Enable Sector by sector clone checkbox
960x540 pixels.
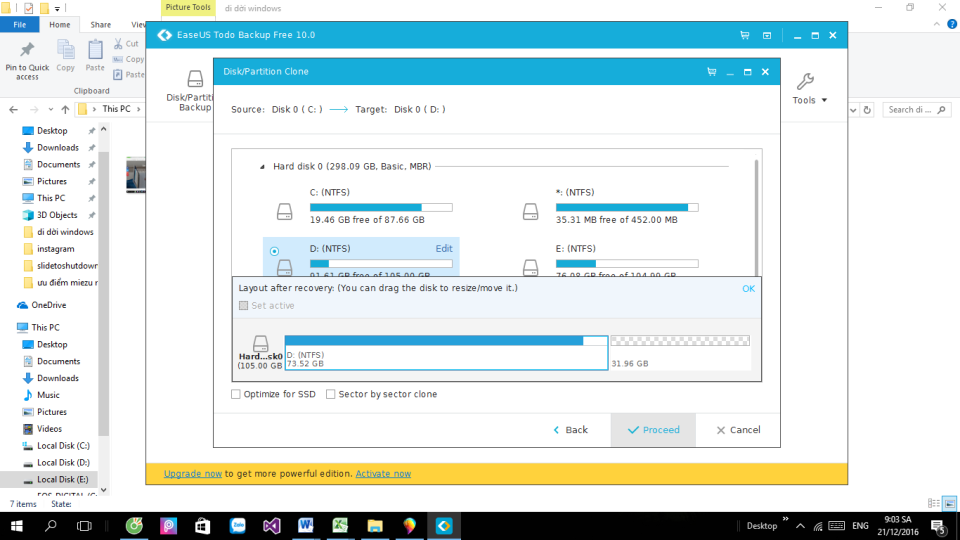331,394
